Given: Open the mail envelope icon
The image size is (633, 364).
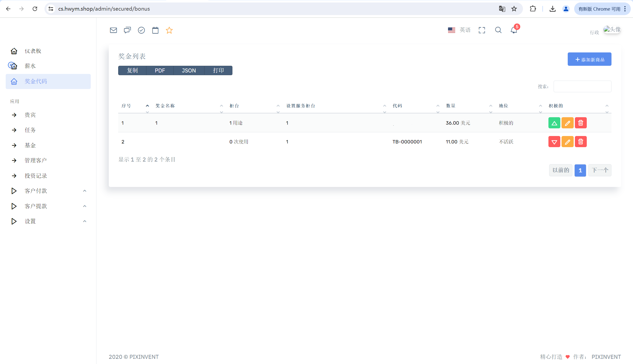Looking at the screenshot, I should [x=113, y=30].
